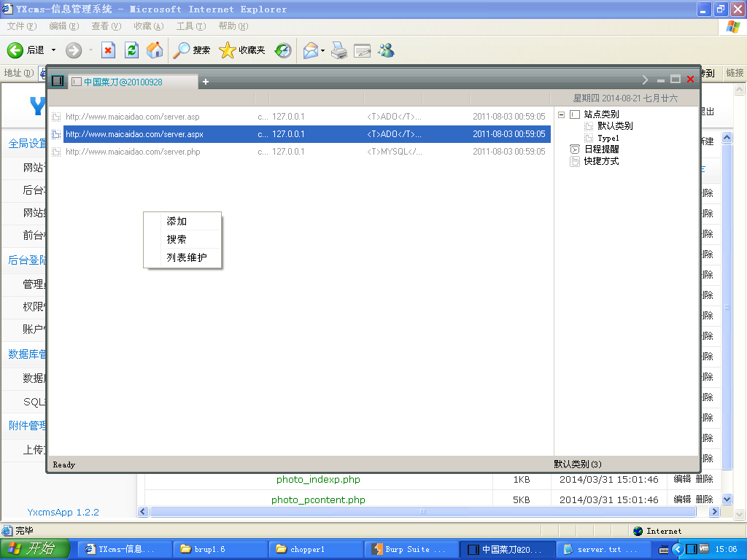Image resolution: width=747 pixels, height=560 pixels.
Task: Select the Type1 tree item
Action: [608, 138]
